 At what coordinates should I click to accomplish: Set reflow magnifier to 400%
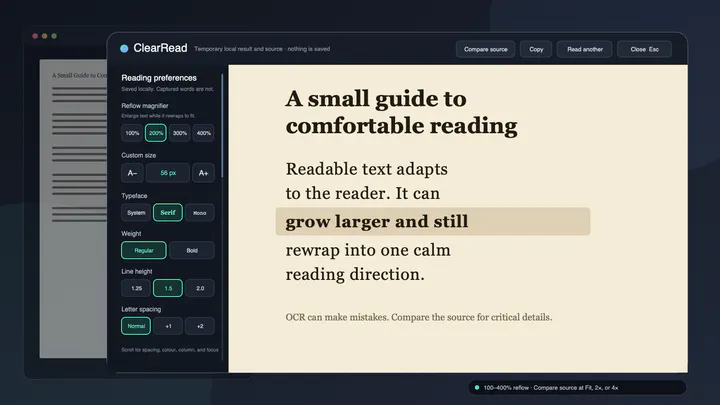point(203,133)
